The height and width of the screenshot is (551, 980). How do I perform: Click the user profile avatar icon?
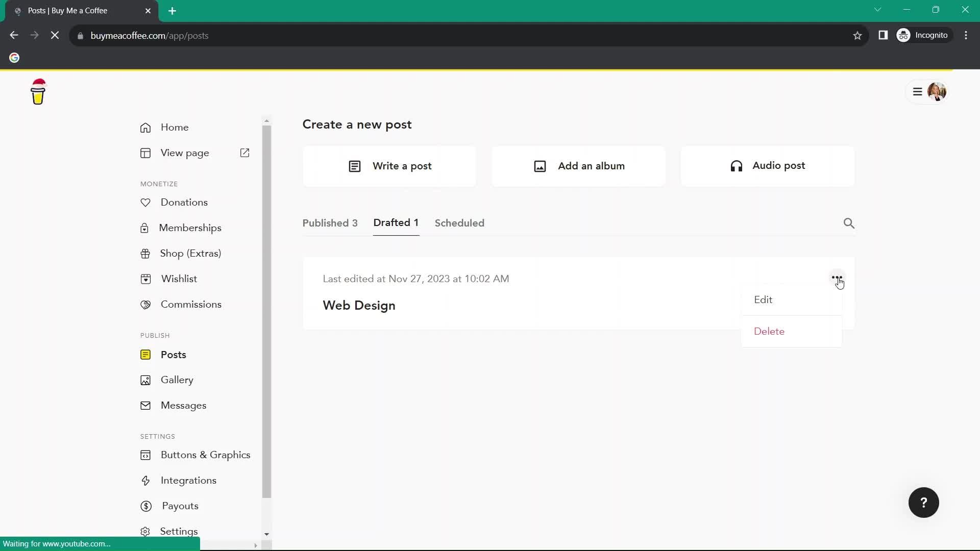(x=938, y=91)
